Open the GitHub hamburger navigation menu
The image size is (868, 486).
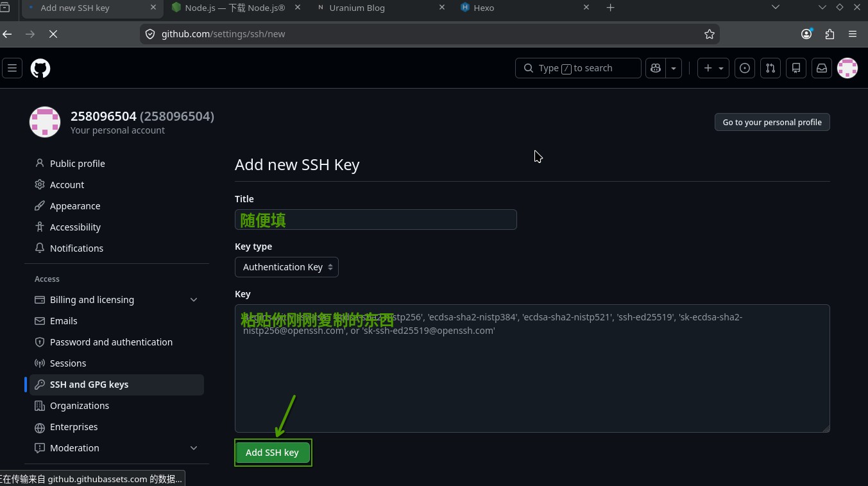(x=12, y=68)
